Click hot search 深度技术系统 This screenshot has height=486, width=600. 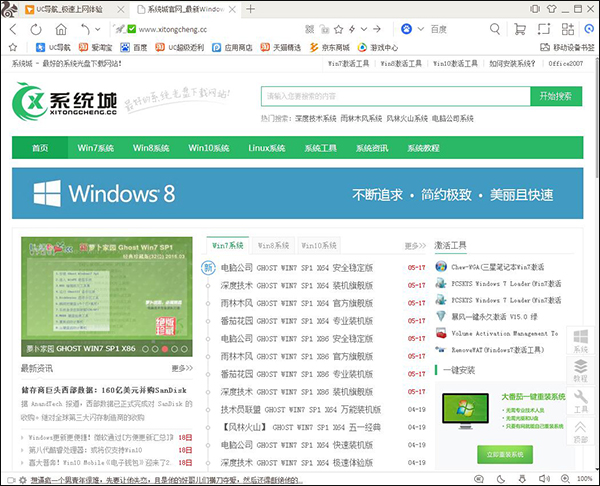coord(316,119)
